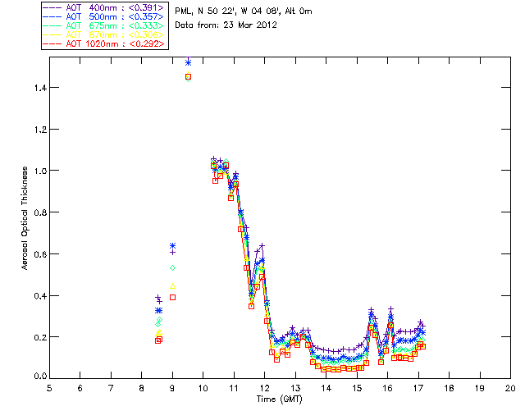This screenshot has height=420, width=525.
Task: Click the y-axis tick label 1.4
Action: [40, 88]
